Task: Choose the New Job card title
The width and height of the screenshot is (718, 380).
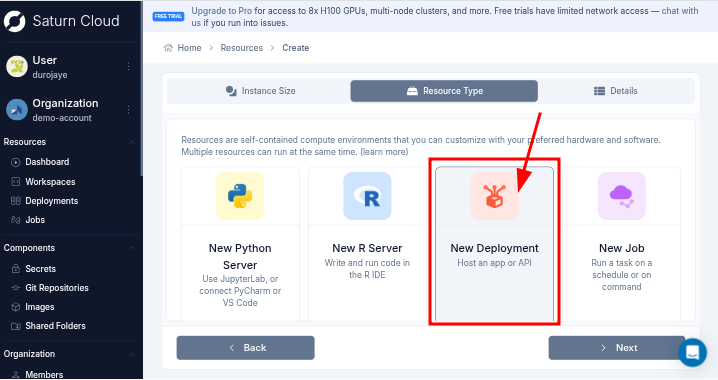Action: (x=622, y=248)
